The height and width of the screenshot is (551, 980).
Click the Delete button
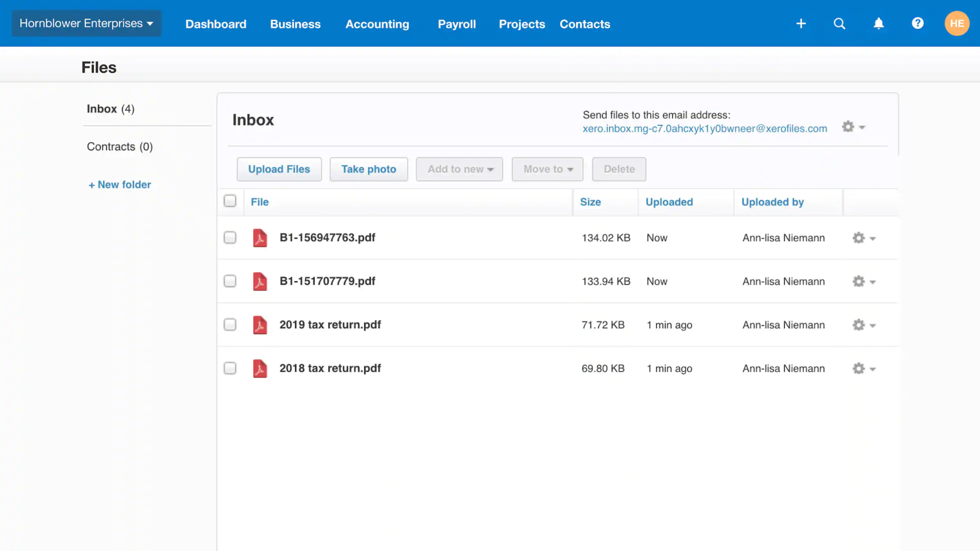coord(619,169)
